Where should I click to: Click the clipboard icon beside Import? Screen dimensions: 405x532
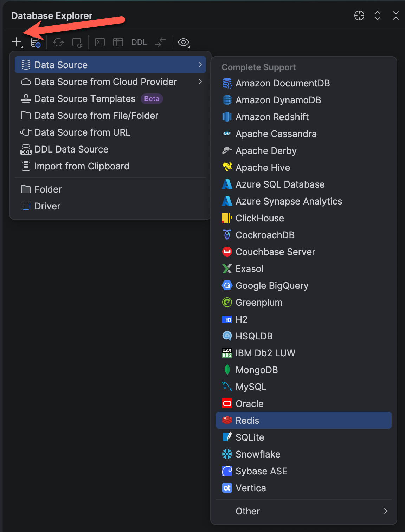point(26,166)
